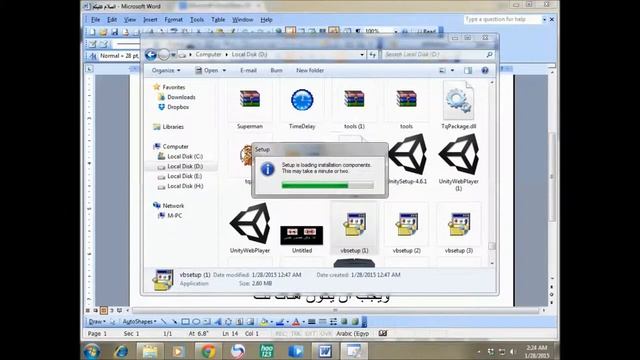Open the address bar history dropdown

(362, 54)
